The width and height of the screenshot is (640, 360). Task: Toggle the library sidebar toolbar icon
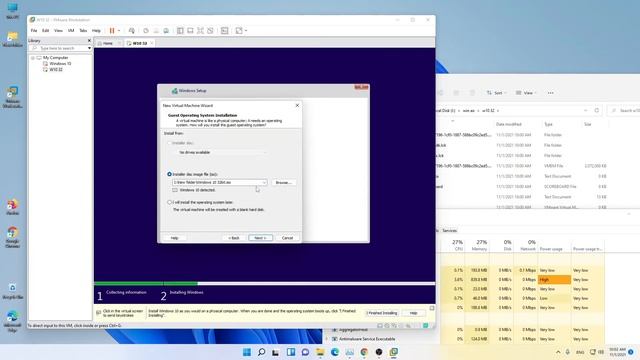coord(180,31)
